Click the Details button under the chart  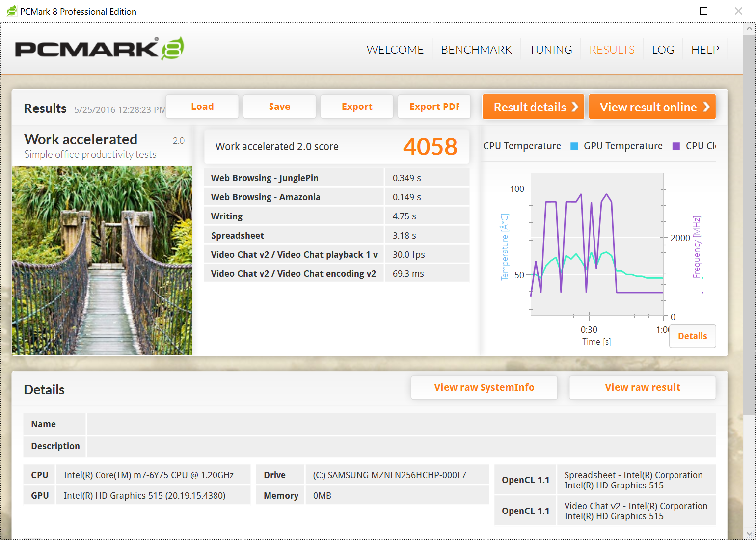point(692,336)
